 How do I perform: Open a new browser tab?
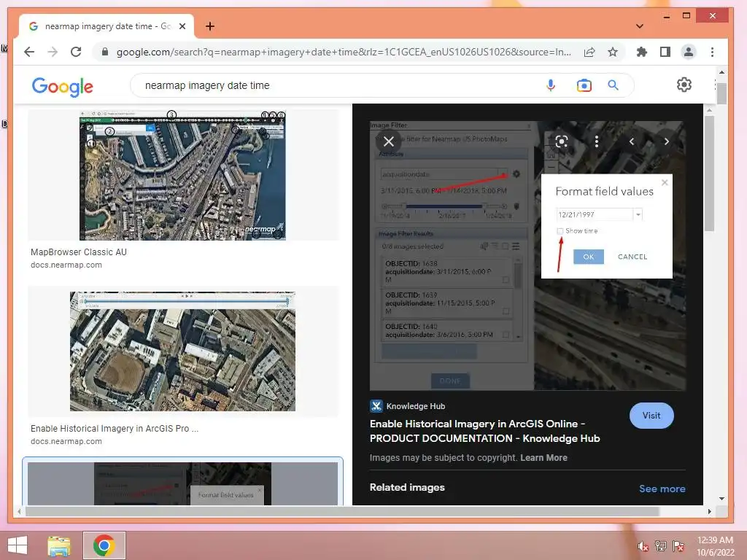[x=209, y=26]
